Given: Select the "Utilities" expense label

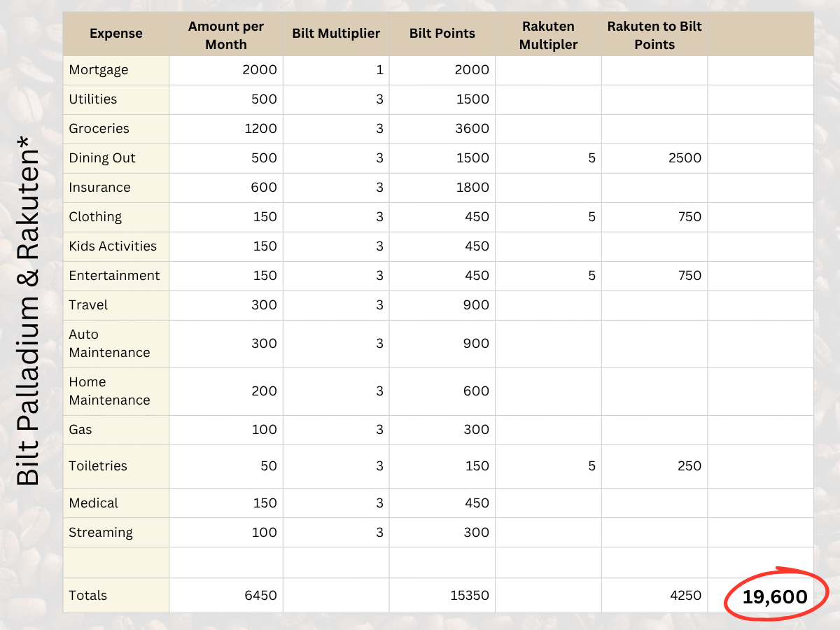Looking at the screenshot, I should click(x=93, y=99).
